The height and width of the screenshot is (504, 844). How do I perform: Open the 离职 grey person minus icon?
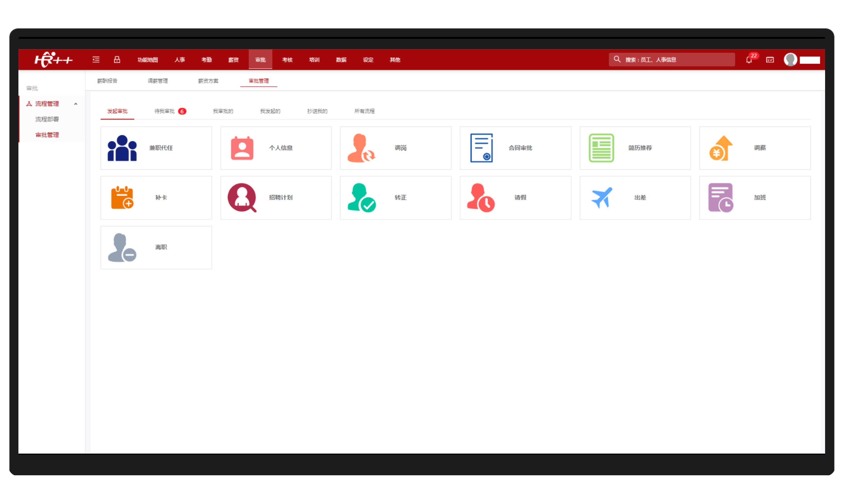pyautogui.click(x=122, y=247)
